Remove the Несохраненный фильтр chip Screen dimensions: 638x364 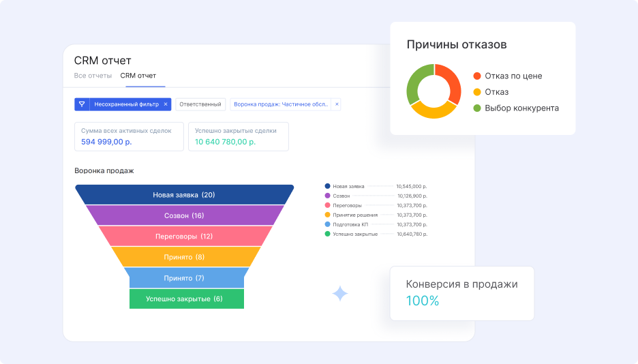click(166, 104)
